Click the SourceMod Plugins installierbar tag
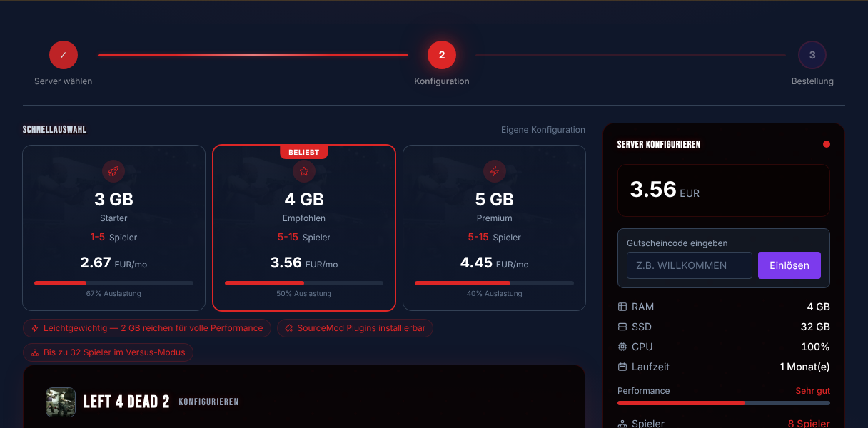 click(355, 328)
